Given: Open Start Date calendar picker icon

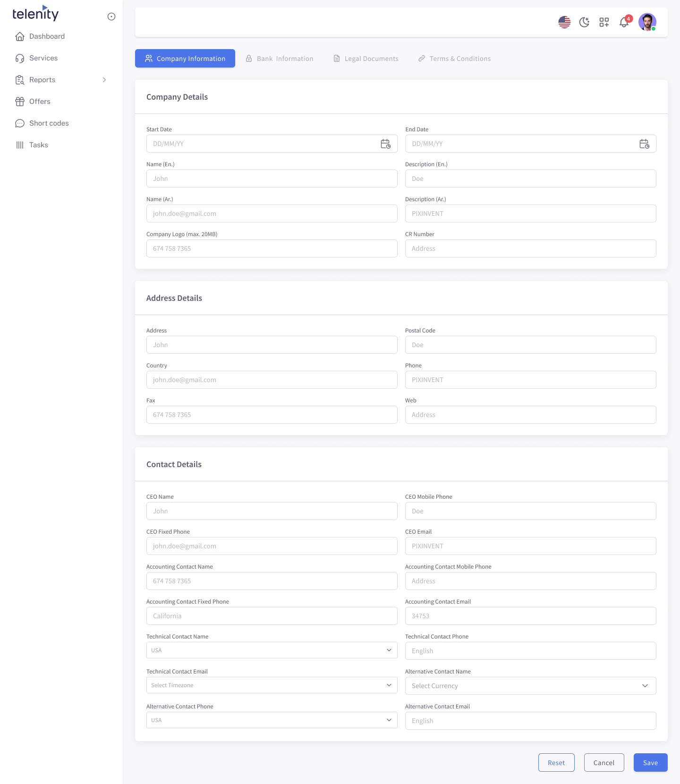Looking at the screenshot, I should click(385, 144).
